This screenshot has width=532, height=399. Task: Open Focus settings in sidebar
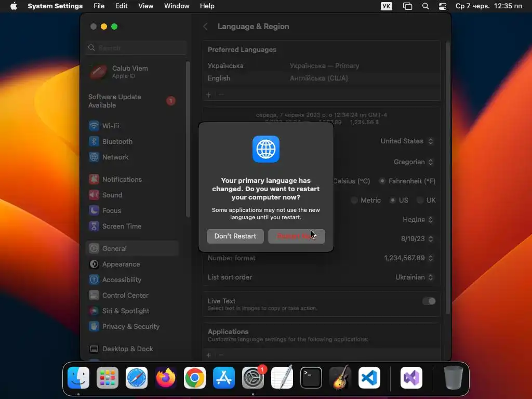click(132, 211)
